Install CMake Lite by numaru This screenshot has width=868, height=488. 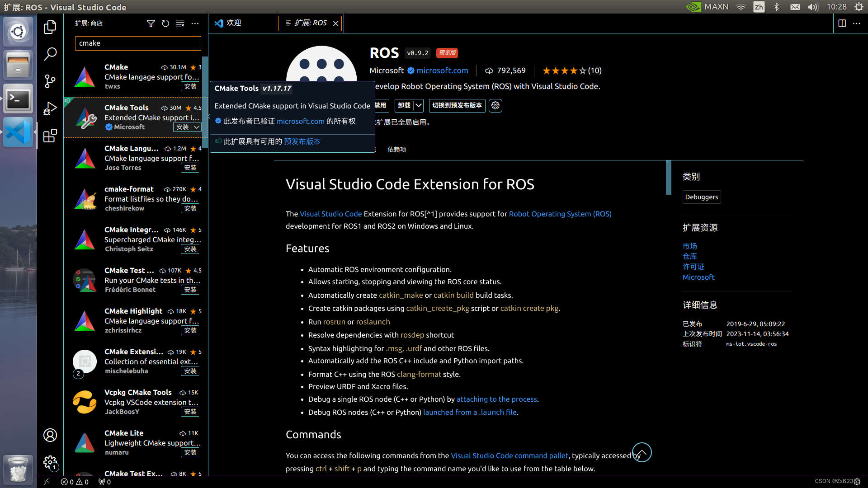pos(190,452)
